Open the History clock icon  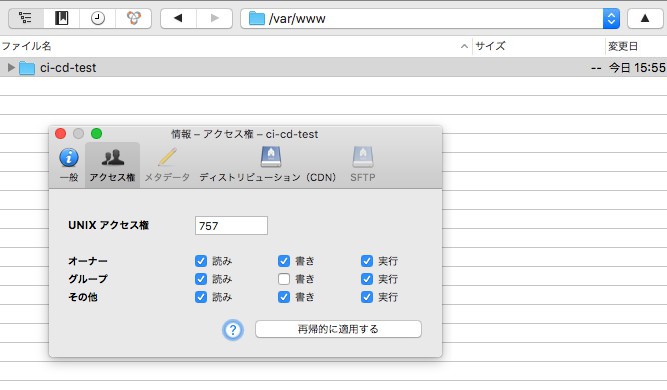point(97,18)
